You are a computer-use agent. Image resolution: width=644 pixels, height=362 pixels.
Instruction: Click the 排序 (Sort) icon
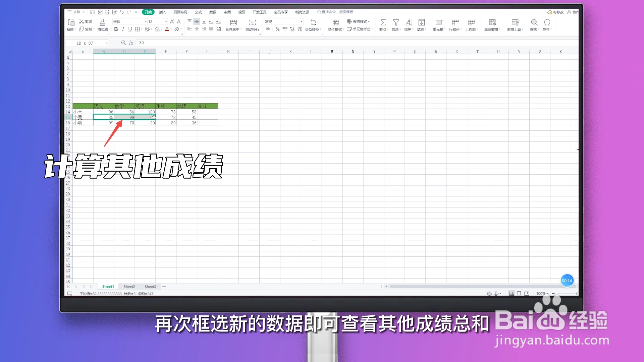click(x=409, y=25)
